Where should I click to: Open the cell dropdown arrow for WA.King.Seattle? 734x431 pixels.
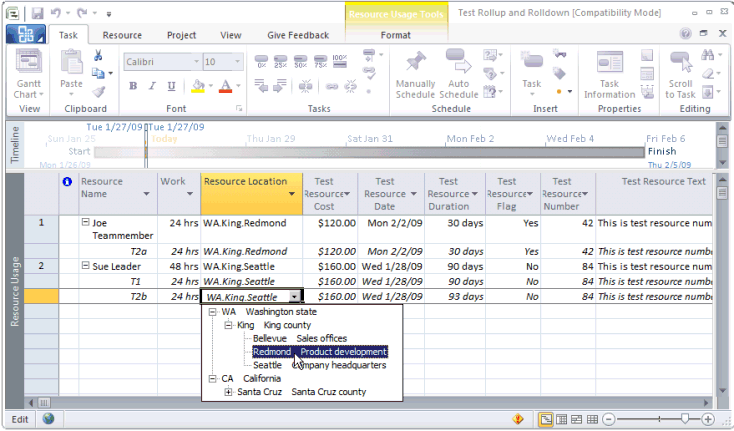click(294, 297)
